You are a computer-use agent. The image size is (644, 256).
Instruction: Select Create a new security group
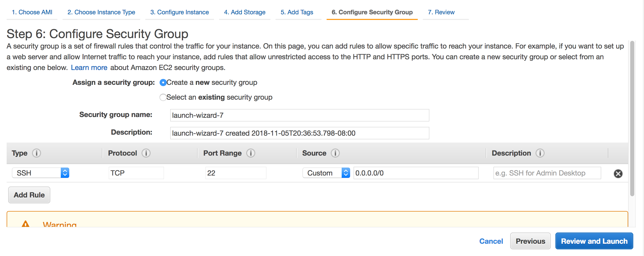pyautogui.click(x=163, y=83)
